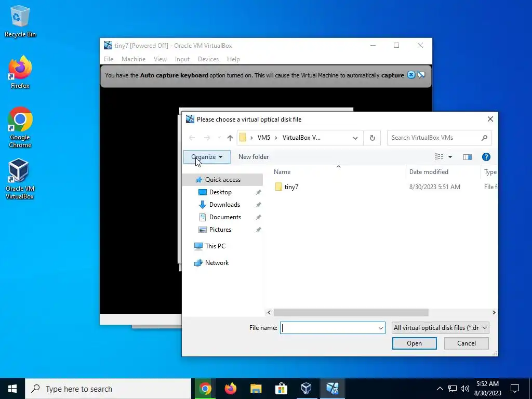Click the horizontal scrollbar thumb in file list
Screen dimensions: 532x399
point(351,312)
